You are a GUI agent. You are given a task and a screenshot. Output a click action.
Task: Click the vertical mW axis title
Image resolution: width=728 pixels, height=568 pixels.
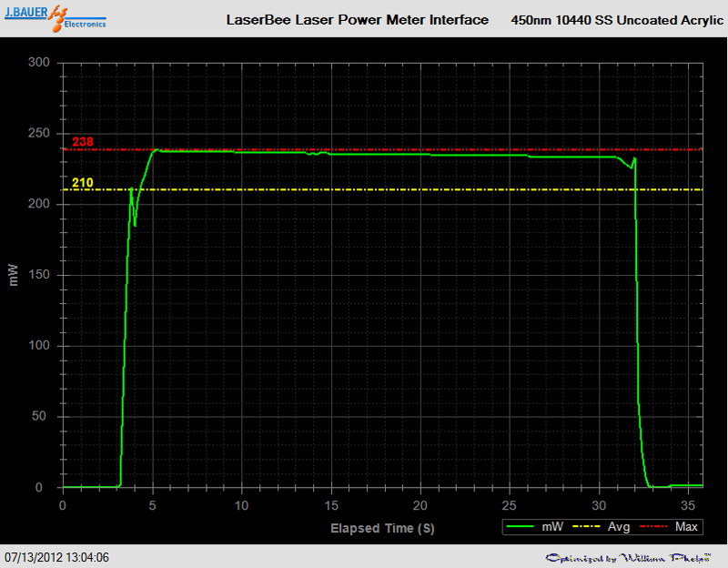click(13, 275)
